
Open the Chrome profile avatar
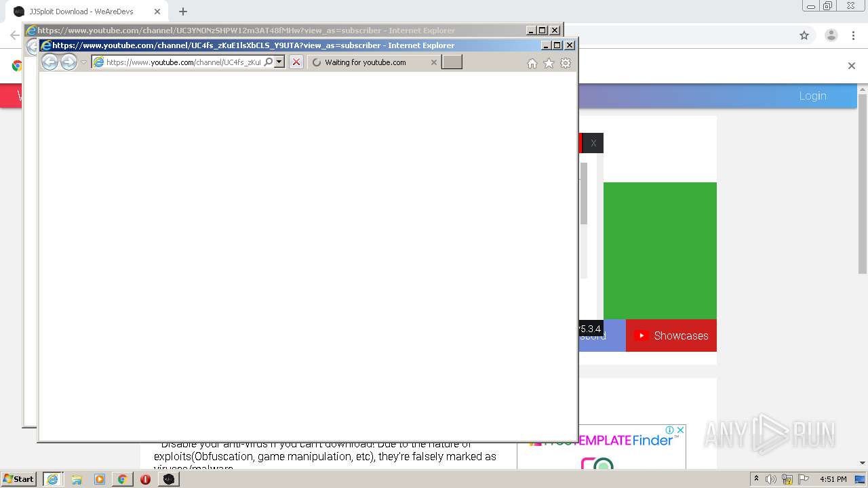[831, 35]
